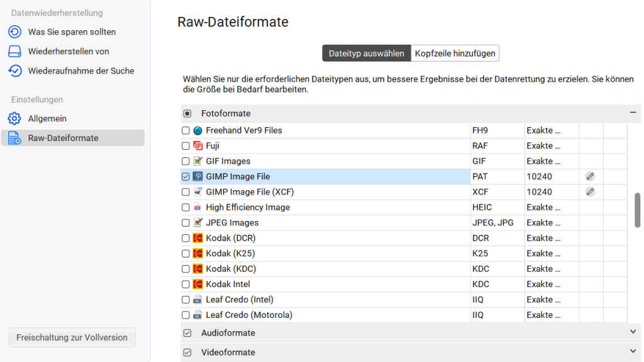Uncheck the GIMP Image File checkbox
Viewport: 644px width, 362px height.
186,177
